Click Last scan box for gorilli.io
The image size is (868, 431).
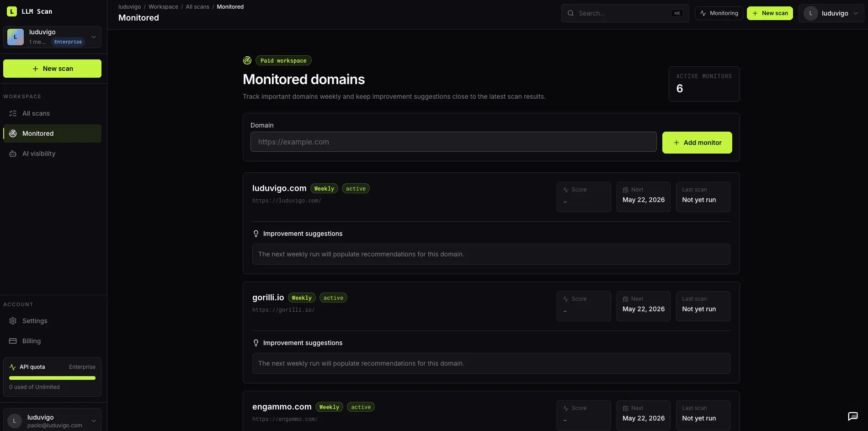click(x=703, y=306)
